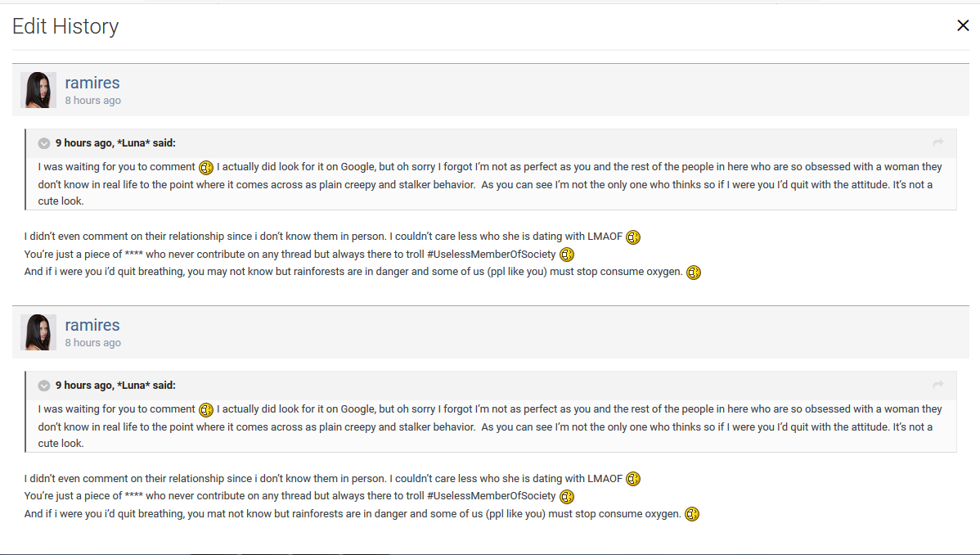
Task: Click emoji after #UselessMemberOfSociety in first entry
Action: click(x=567, y=255)
